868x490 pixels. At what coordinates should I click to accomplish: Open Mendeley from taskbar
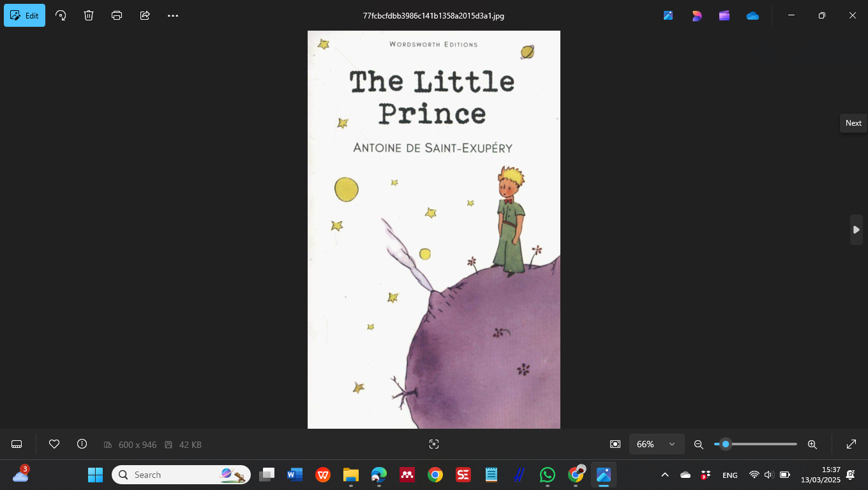(407, 475)
